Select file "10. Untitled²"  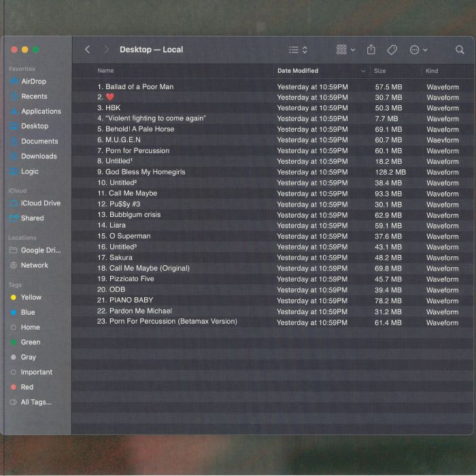point(117,183)
